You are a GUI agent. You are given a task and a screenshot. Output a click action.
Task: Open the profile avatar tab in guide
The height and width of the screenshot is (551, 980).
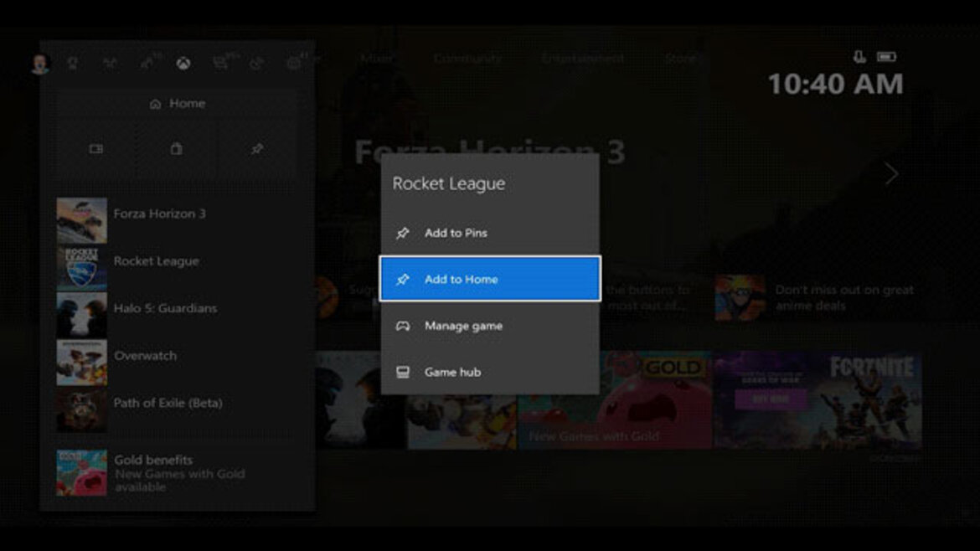tap(39, 63)
